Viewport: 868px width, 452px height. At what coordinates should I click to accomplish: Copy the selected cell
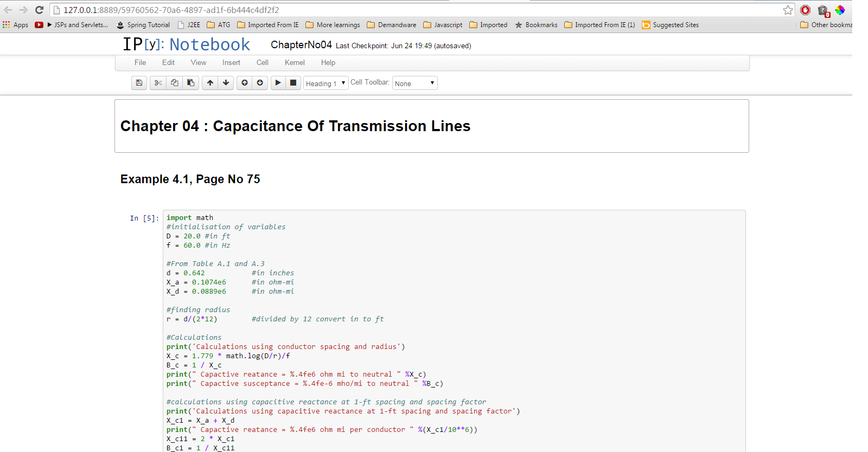tap(174, 83)
